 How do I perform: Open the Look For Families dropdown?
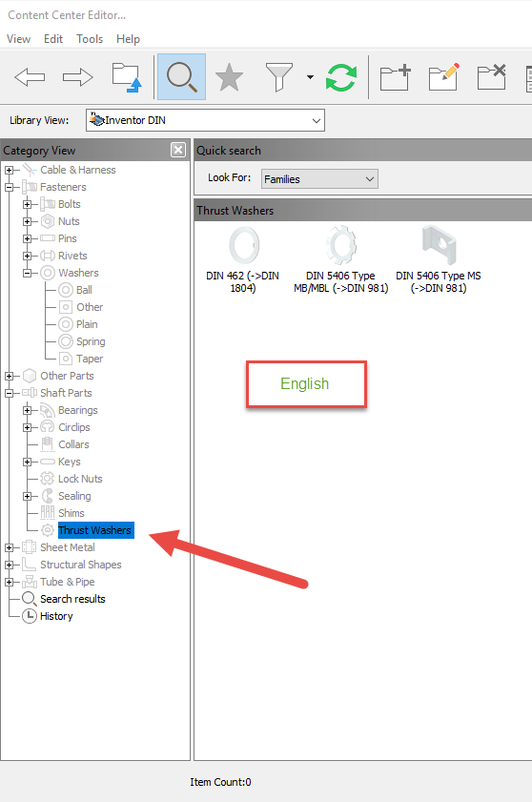click(319, 179)
